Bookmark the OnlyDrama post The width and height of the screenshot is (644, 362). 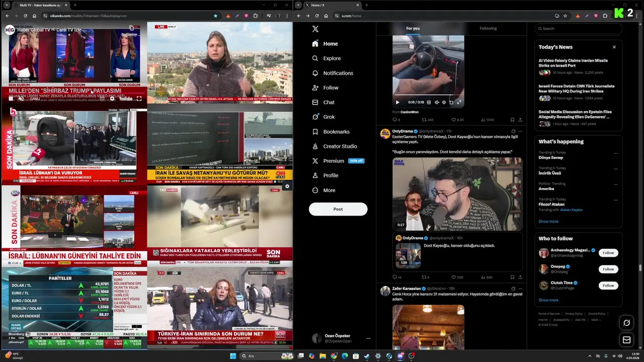pos(512,277)
